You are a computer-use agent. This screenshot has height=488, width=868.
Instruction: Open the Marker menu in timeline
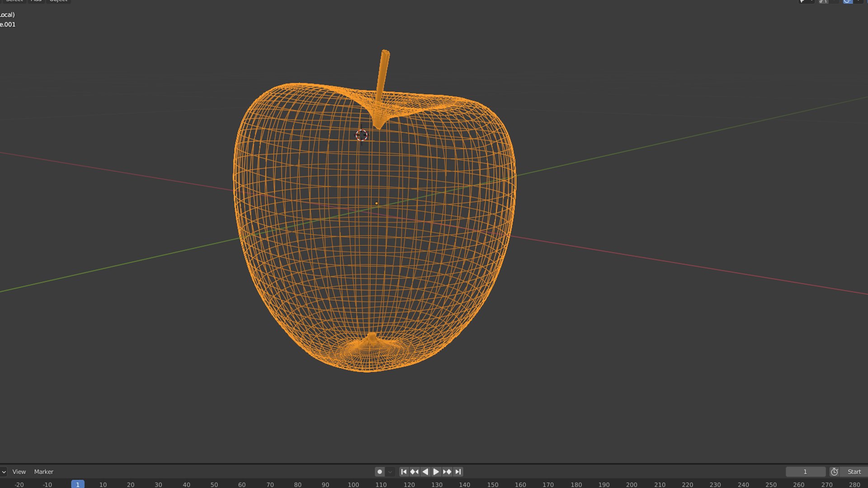pos(43,471)
